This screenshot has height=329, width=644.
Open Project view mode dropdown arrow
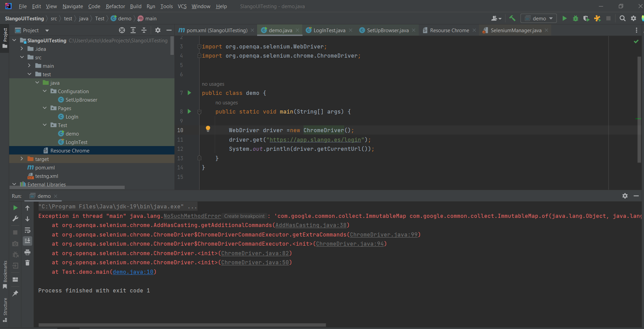click(x=47, y=30)
